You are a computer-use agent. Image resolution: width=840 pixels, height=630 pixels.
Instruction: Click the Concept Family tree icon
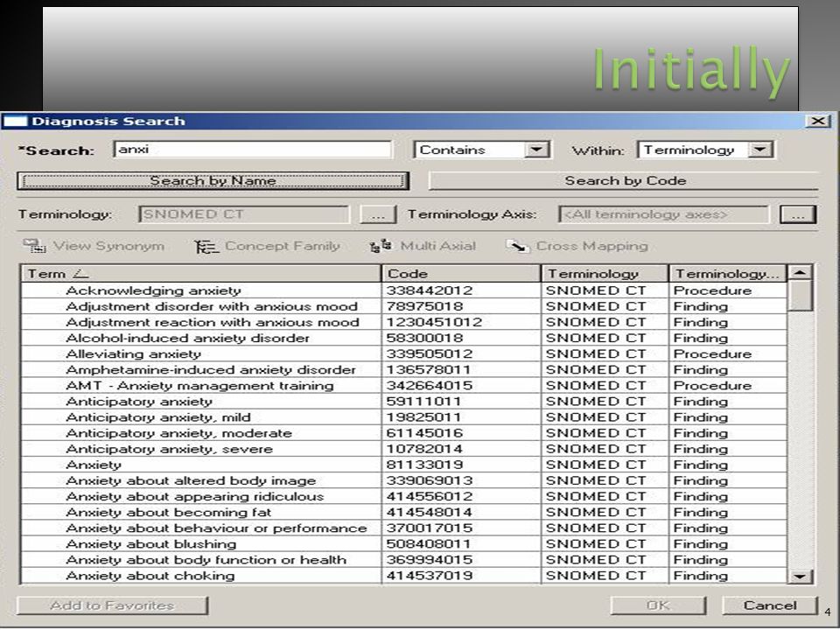[206, 247]
